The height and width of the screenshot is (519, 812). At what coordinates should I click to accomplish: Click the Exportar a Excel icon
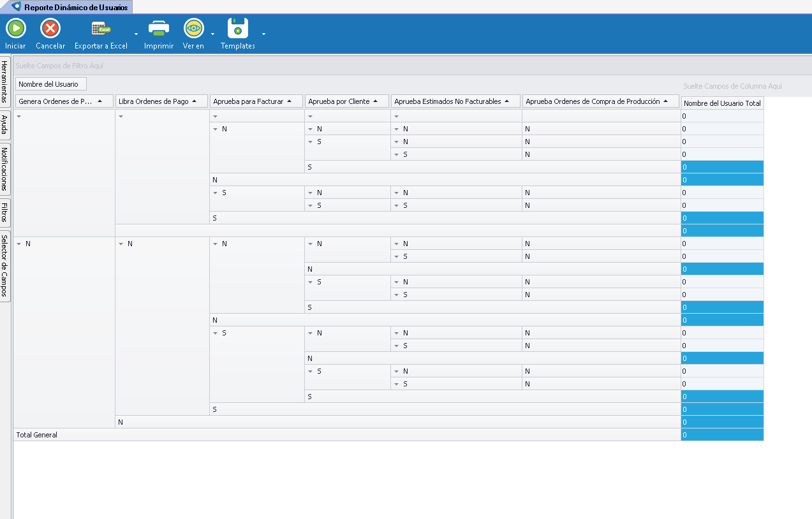(x=101, y=29)
